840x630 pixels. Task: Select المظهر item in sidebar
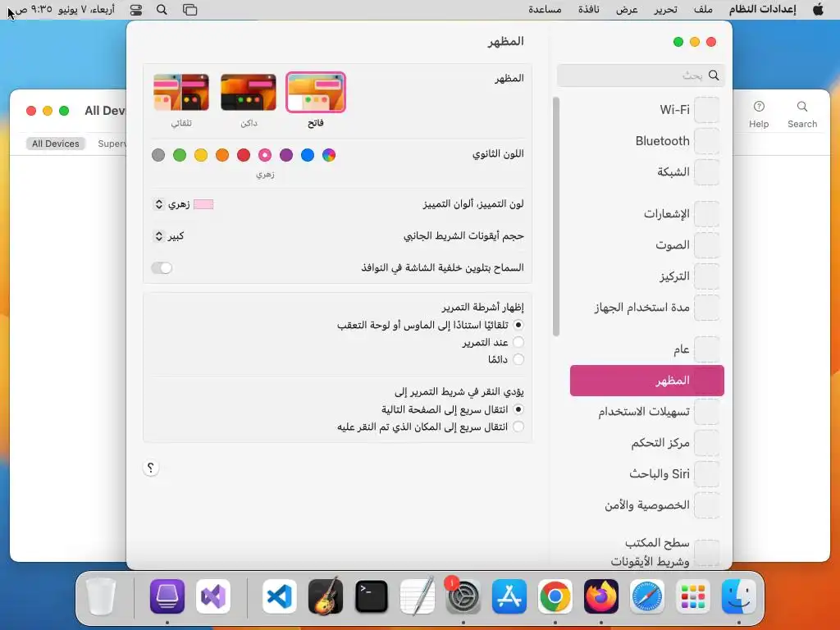647,381
